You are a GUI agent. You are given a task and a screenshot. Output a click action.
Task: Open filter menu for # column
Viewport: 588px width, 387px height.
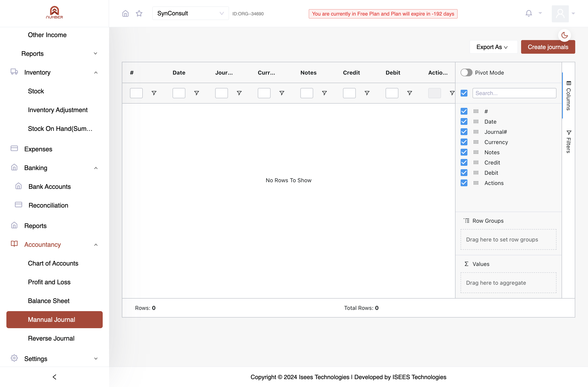click(154, 93)
